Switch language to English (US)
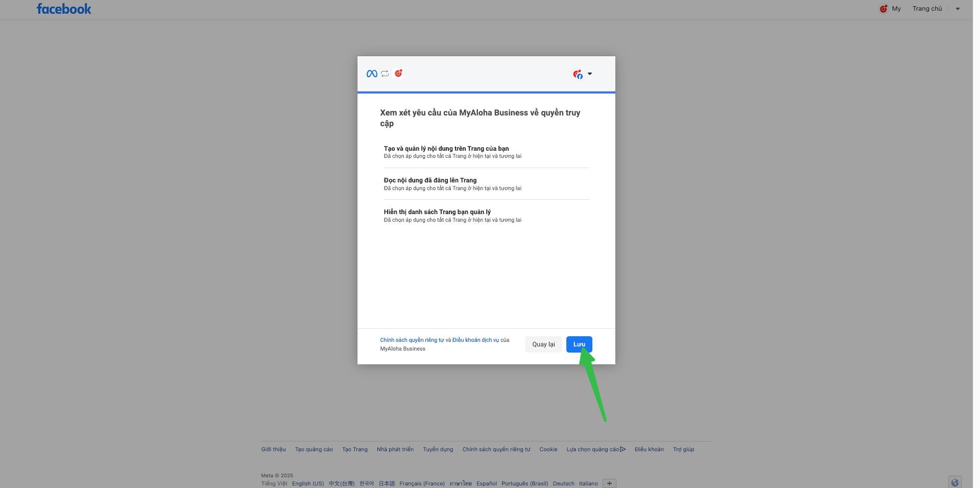 (x=307, y=483)
